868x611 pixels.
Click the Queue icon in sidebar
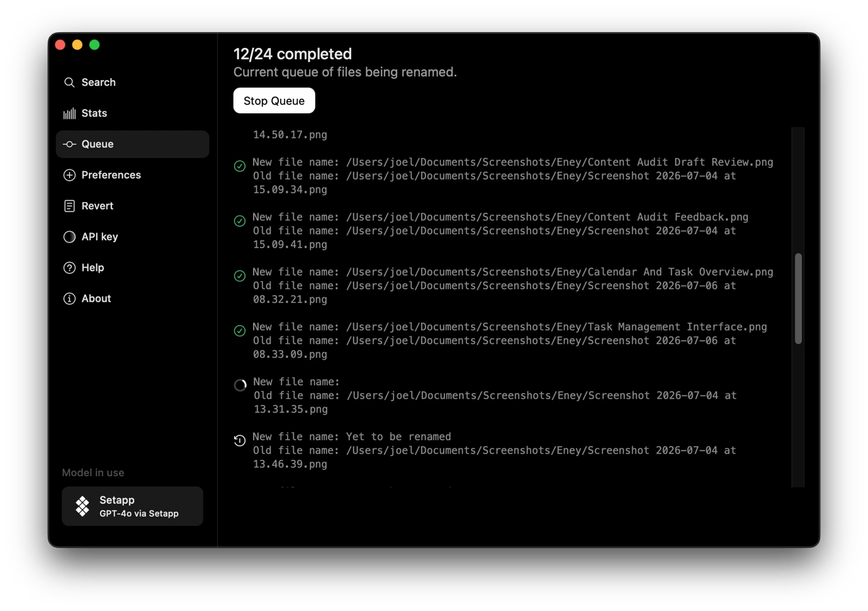tap(69, 144)
